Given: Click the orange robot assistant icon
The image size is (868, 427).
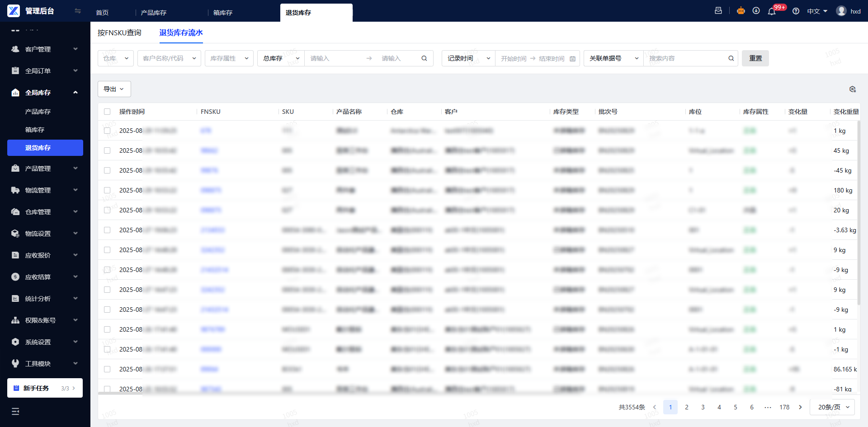Looking at the screenshot, I should pyautogui.click(x=741, y=11).
